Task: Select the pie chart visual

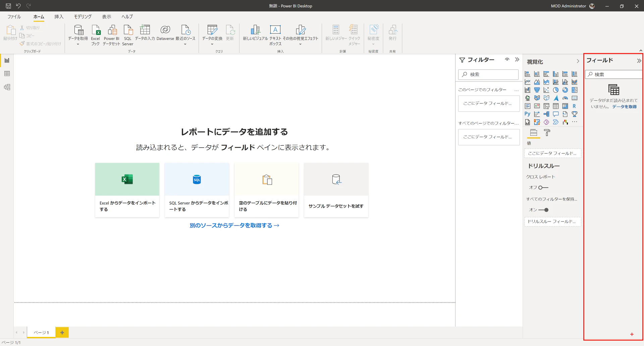Action: 556,90
